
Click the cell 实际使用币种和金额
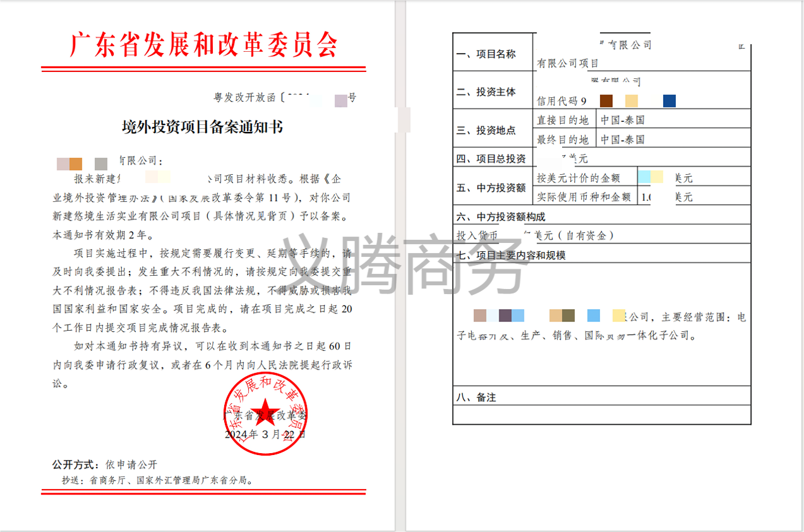(x=584, y=197)
